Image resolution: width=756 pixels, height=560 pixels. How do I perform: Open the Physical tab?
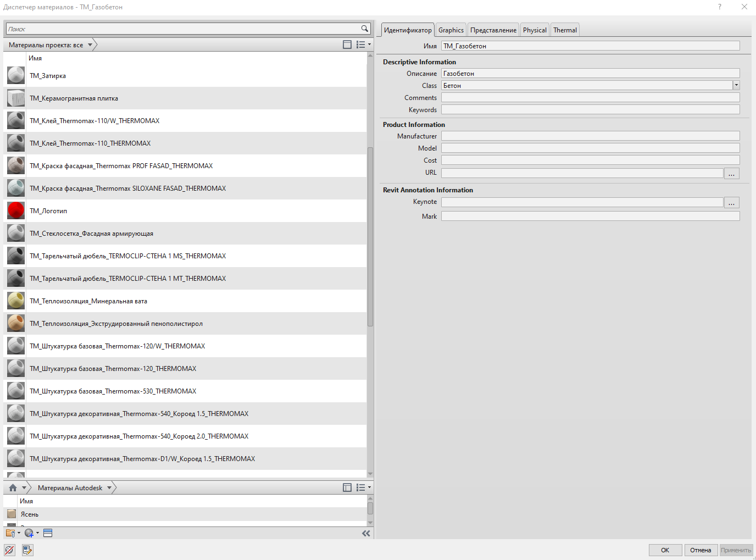[x=535, y=30]
